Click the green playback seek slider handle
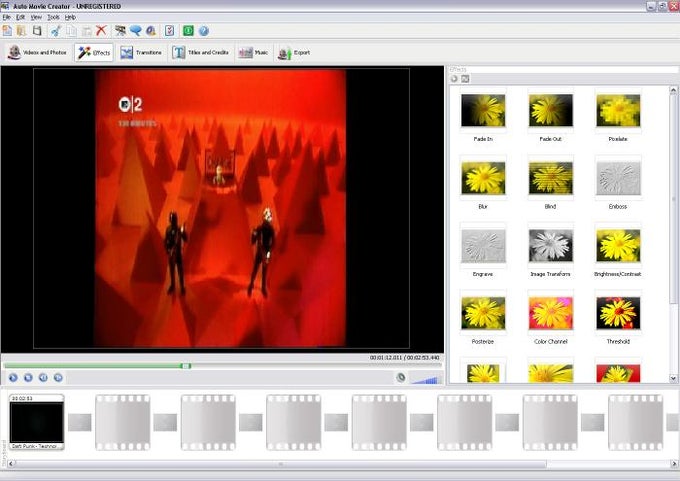The height and width of the screenshot is (481, 680). pyautogui.click(x=186, y=366)
